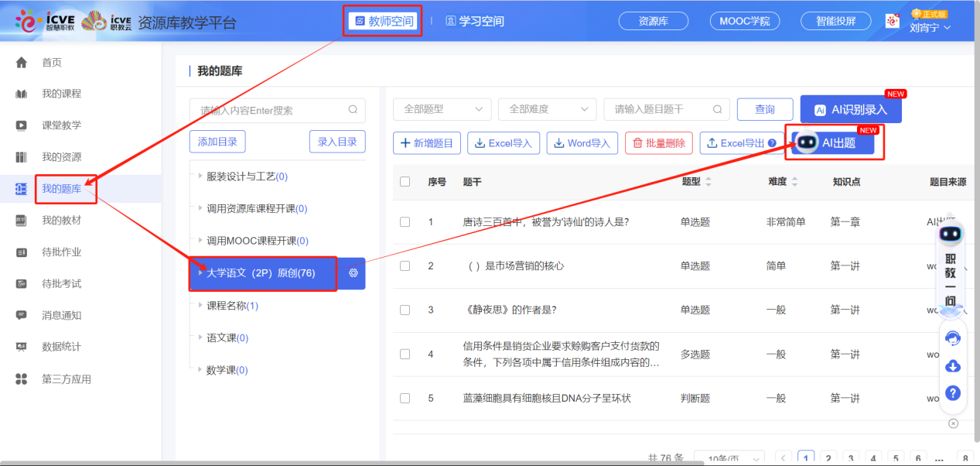Open 我的课程 in the left sidebar
980x466 pixels.
pos(61,94)
